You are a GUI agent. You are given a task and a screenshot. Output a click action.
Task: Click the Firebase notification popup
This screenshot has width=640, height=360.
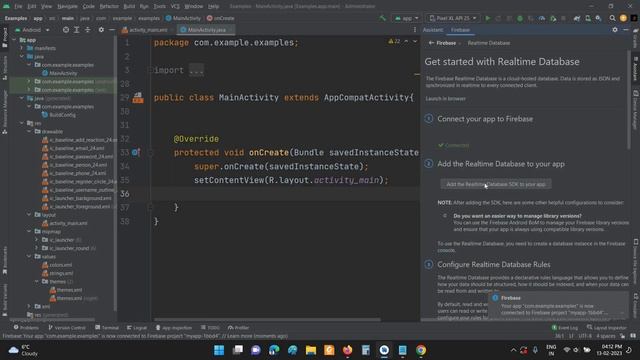[x=558, y=305]
